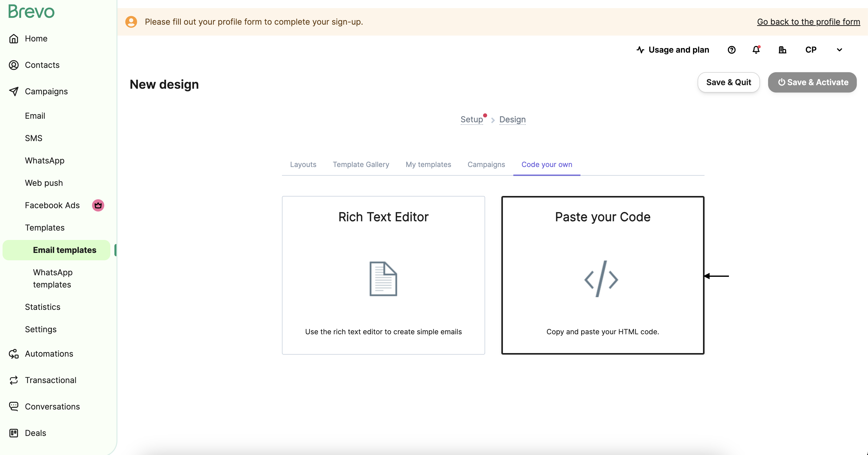
Task: Open Web push campaigns
Action: (44, 183)
